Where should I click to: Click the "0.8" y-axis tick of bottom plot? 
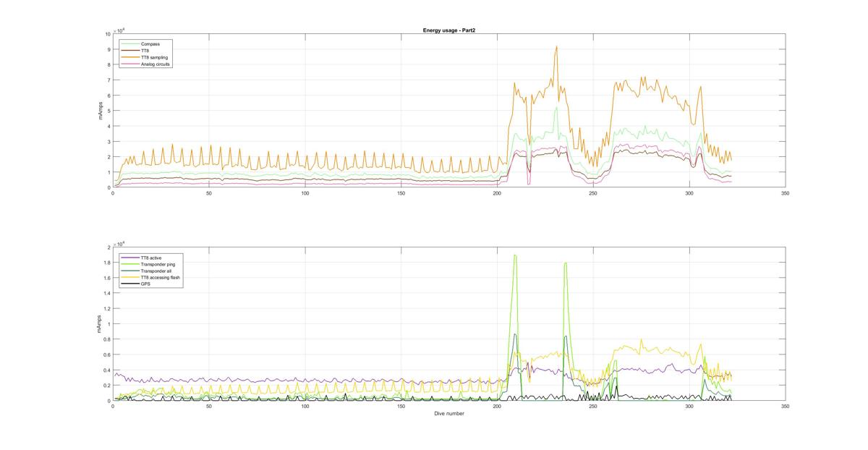[108, 339]
